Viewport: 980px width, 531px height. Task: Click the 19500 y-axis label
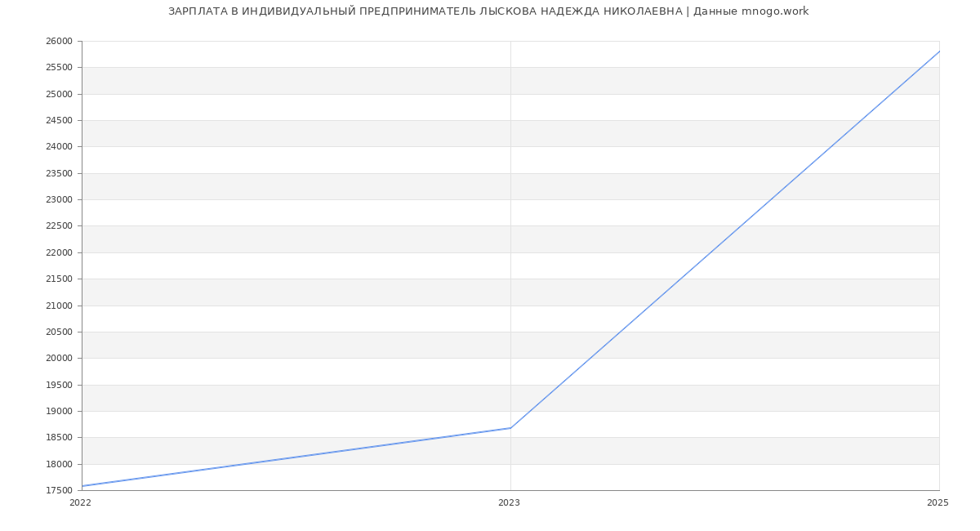pyautogui.click(x=59, y=385)
